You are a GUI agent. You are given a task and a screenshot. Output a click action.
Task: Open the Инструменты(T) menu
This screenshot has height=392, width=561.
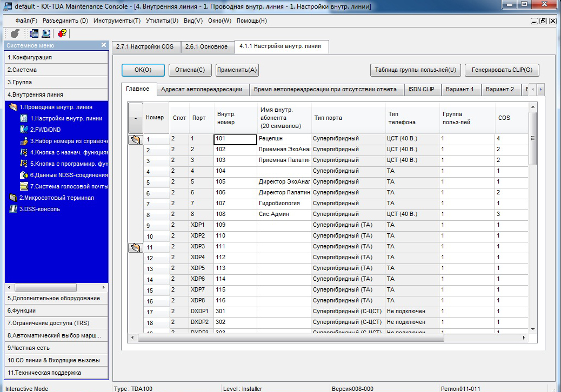pyautogui.click(x=117, y=21)
